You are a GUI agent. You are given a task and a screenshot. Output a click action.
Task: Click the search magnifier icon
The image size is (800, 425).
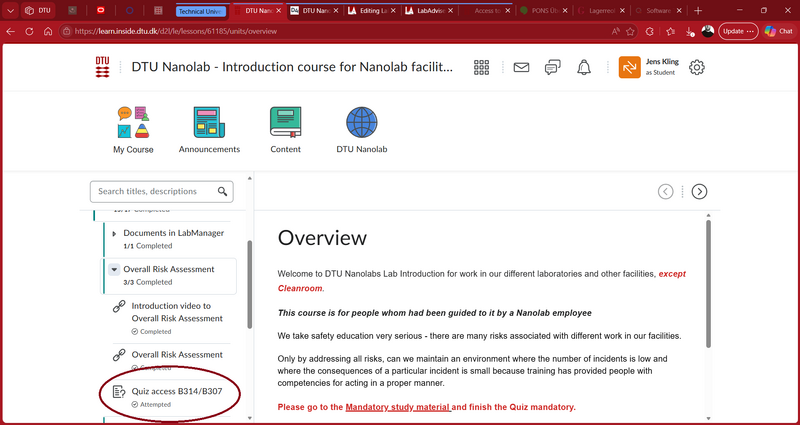[x=222, y=191]
